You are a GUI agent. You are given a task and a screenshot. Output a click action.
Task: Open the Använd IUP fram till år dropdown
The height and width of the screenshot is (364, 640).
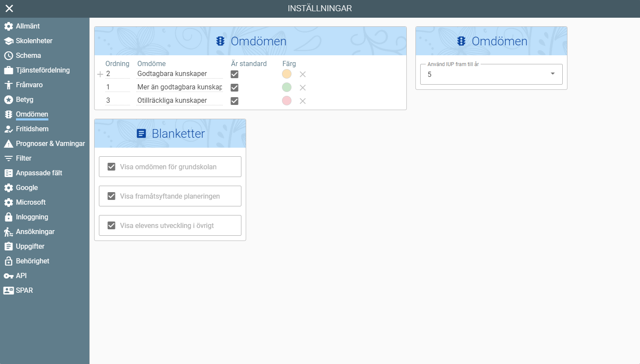491,74
